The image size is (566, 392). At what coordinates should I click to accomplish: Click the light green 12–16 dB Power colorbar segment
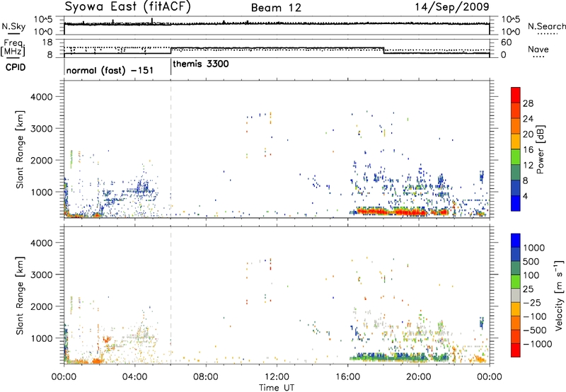[x=516, y=156]
